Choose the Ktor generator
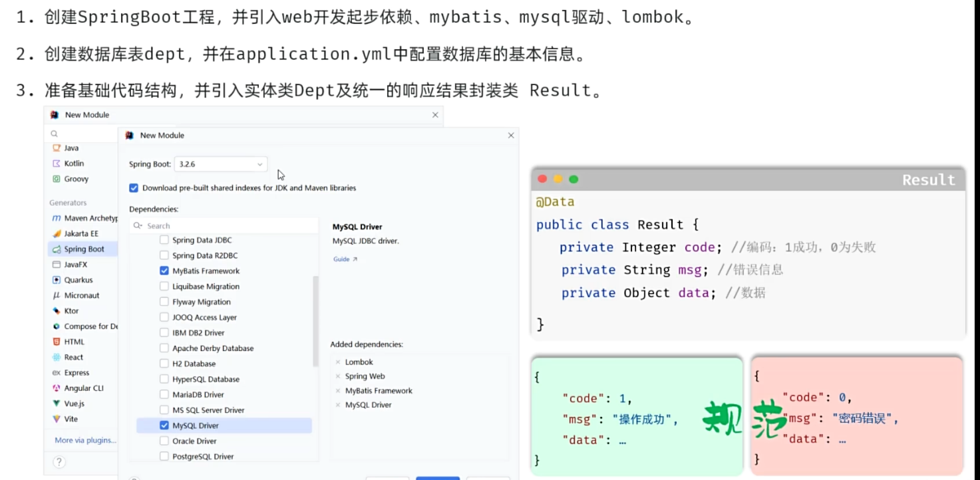 pyautogui.click(x=65, y=310)
